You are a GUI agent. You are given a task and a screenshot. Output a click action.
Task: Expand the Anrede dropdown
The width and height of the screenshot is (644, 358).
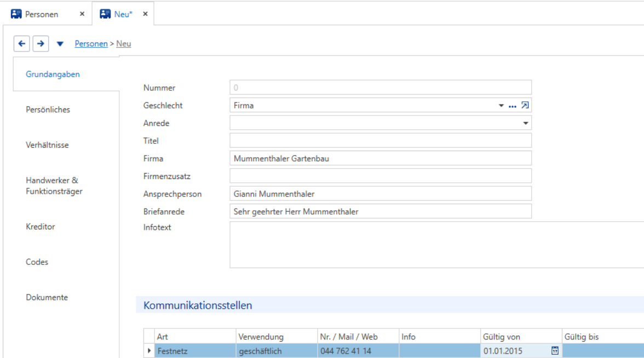point(525,123)
